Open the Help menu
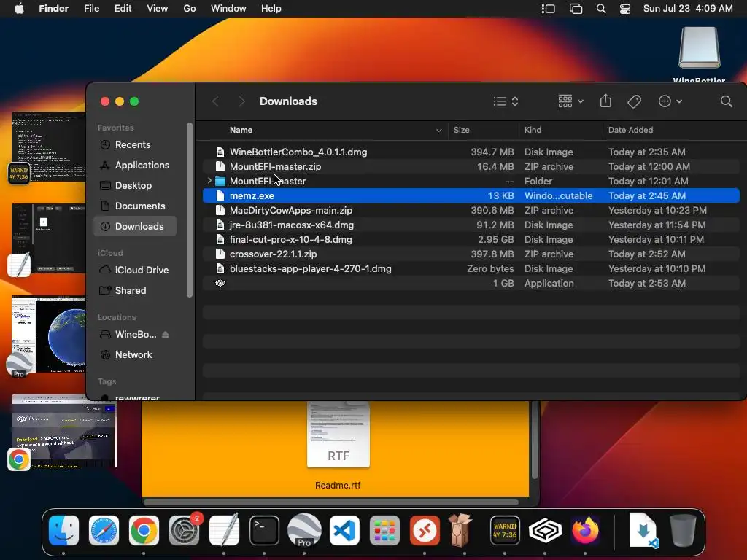 click(271, 9)
